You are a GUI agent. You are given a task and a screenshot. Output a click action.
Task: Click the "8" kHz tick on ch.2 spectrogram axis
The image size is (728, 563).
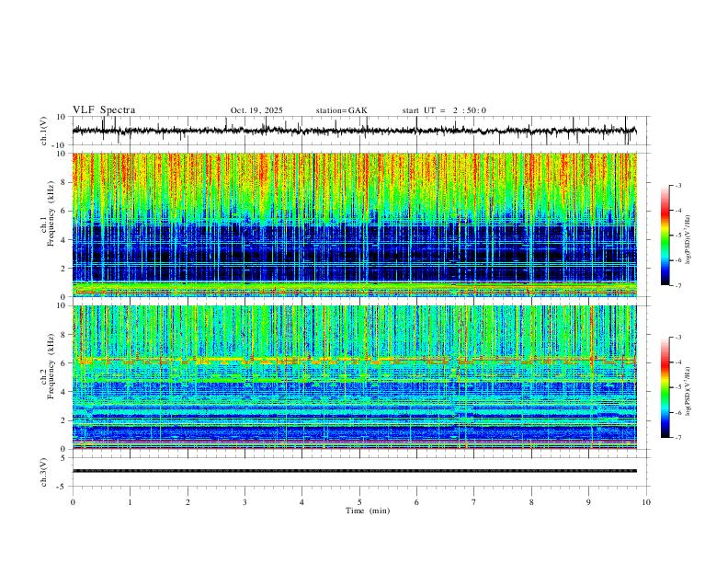[x=63, y=335]
